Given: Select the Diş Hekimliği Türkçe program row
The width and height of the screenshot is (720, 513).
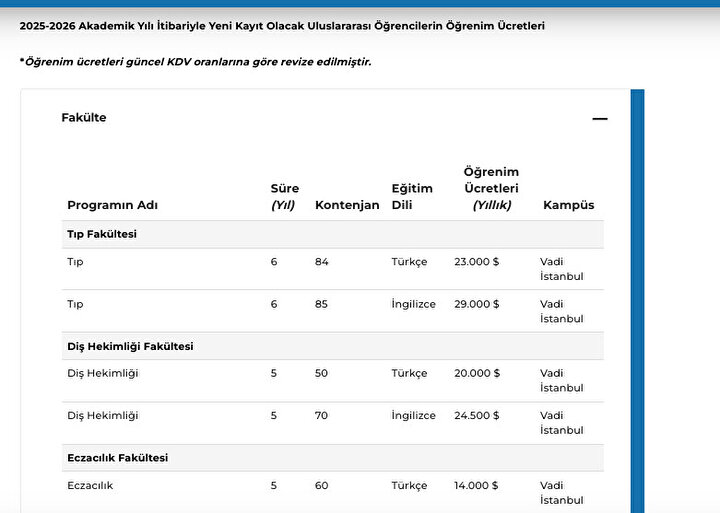Looking at the screenshot, I should (x=333, y=381).
